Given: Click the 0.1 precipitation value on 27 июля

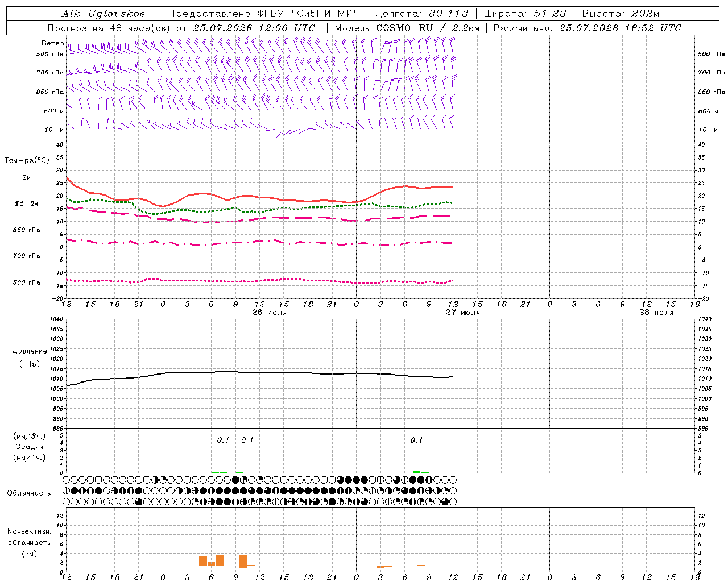Looking at the screenshot, I should [416, 440].
